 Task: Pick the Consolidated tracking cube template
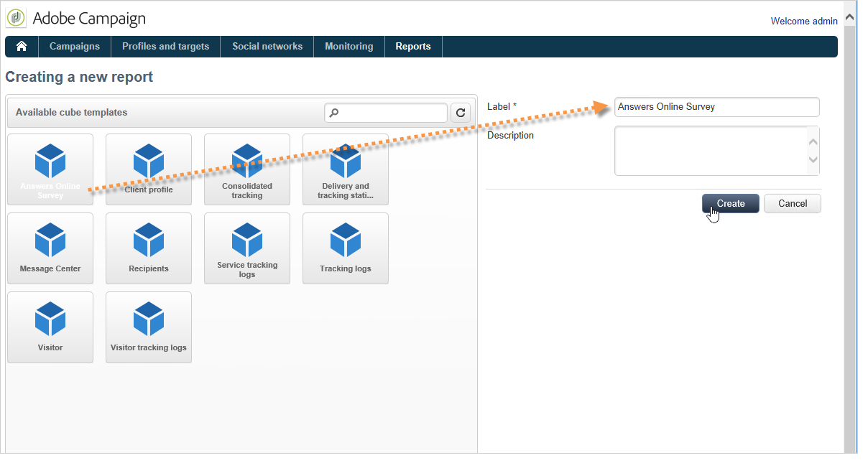pos(247,169)
